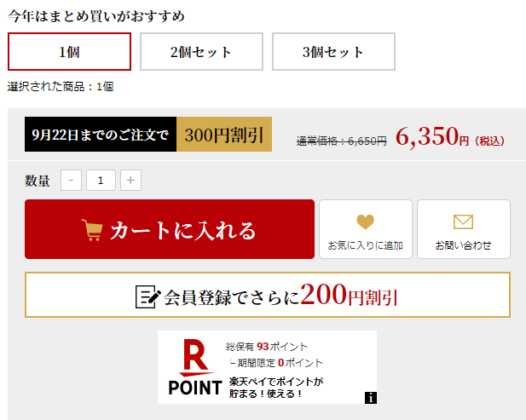The height and width of the screenshot is (420, 526).
Task: Click the small info icon on Rakuten banner
Action: (371, 397)
